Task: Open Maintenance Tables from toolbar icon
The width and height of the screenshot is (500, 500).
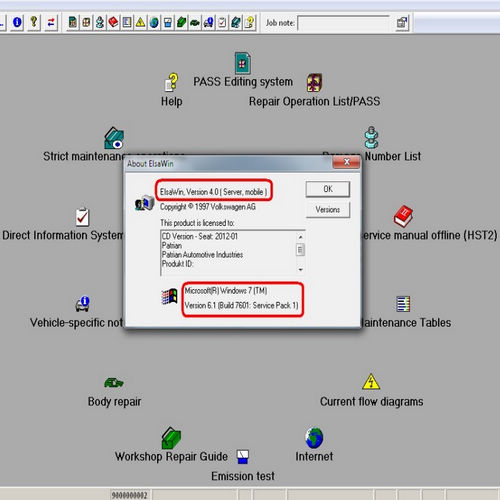Action: pos(127,22)
